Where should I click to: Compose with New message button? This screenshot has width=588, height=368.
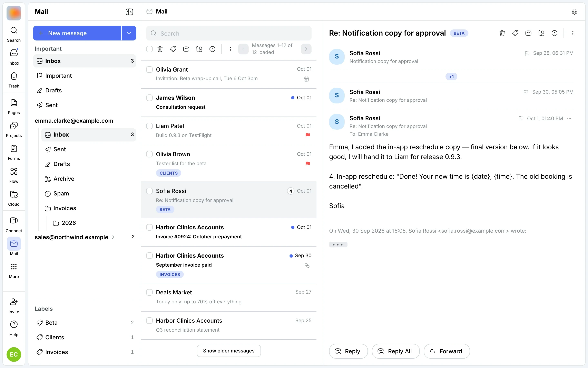pos(77,33)
